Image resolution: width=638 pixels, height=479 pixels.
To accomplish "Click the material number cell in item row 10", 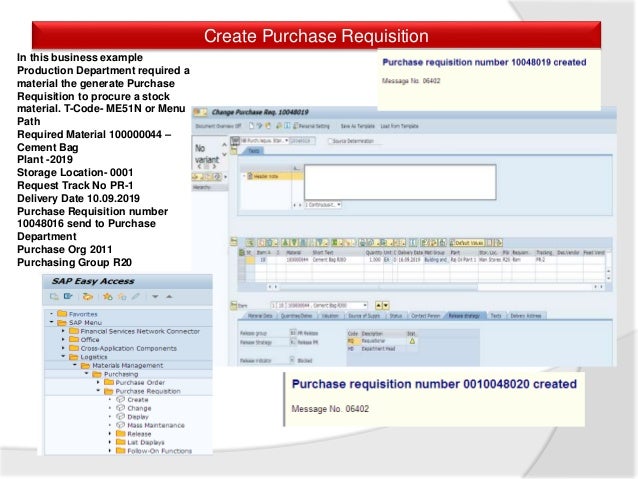I will [297, 259].
